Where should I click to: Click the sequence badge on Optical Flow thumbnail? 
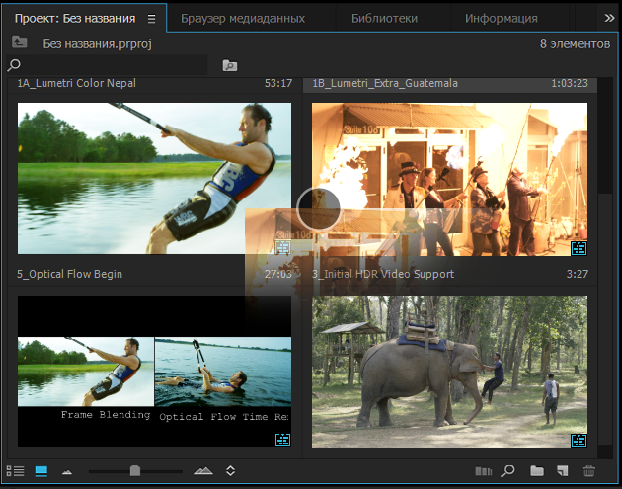click(x=282, y=440)
